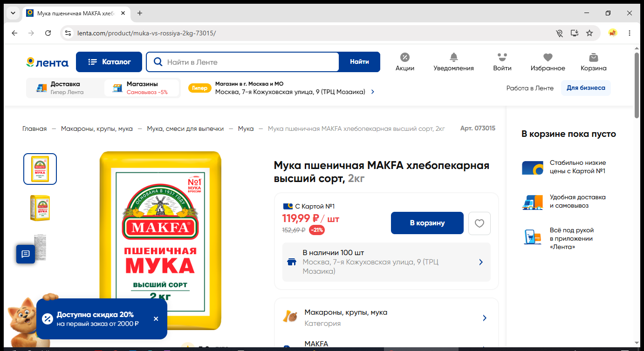Click the page vertical scrollbar
Image resolution: width=644 pixels, height=351 pixels.
(x=637, y=85)
